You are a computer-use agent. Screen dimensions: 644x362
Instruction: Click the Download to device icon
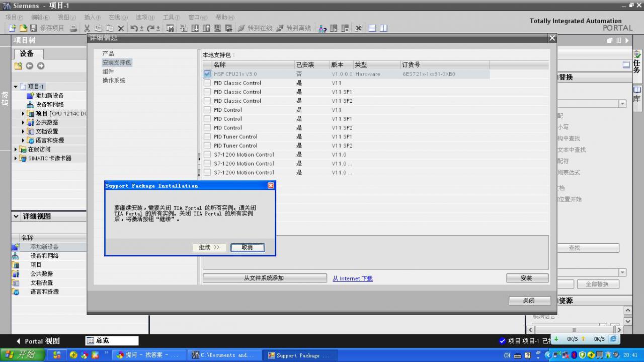coord(195,28)
